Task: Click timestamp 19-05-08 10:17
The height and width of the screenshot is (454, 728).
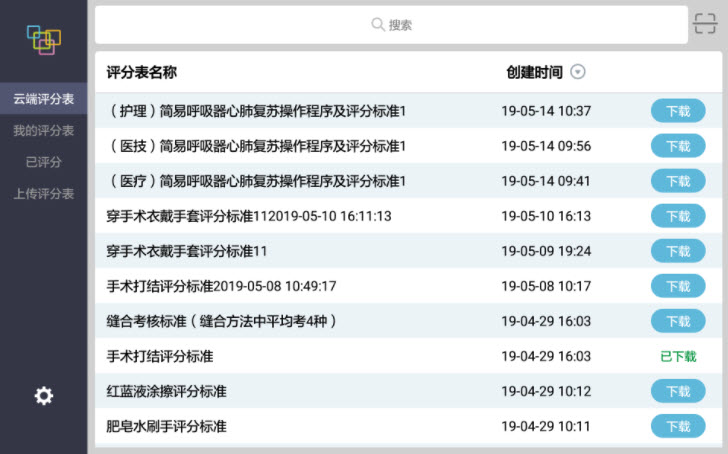Action: pos(546,286)
